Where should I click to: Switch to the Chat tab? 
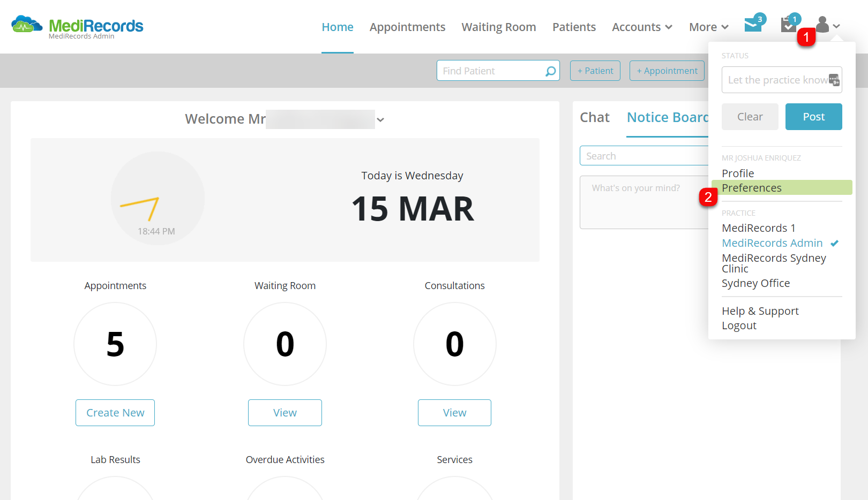(595, 117)
